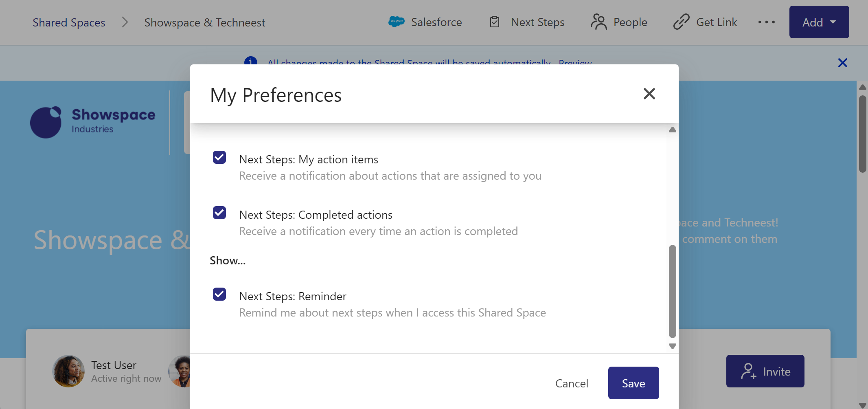Click 'Next Steps: Completed actions' label
868x409 pixels.
tap(316, 215)
